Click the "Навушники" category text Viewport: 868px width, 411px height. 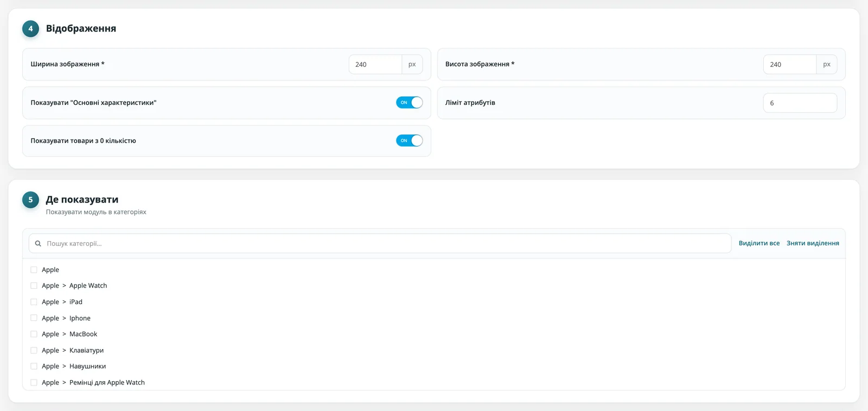(x=87, y=366)
